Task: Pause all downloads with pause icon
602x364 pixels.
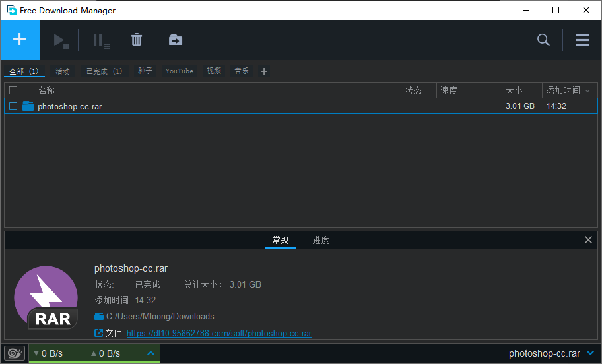Action: 101,40
